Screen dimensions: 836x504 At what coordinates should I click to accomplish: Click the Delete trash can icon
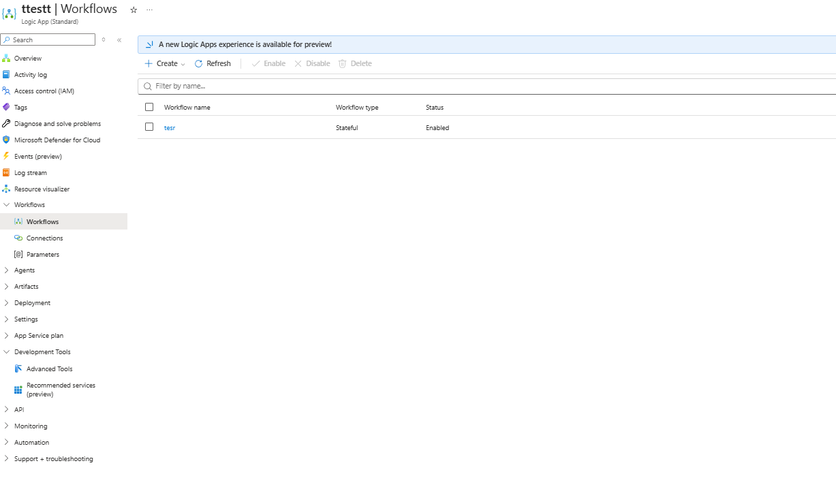343,63
